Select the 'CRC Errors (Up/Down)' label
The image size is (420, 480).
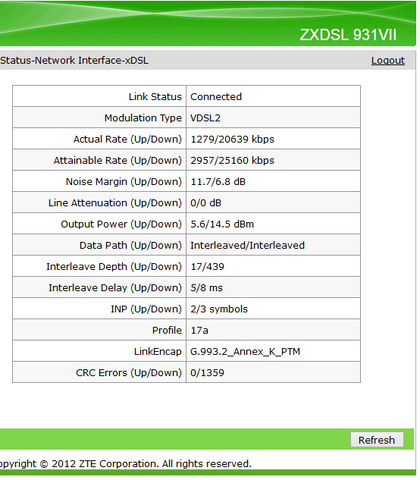[x=129, y=373]
